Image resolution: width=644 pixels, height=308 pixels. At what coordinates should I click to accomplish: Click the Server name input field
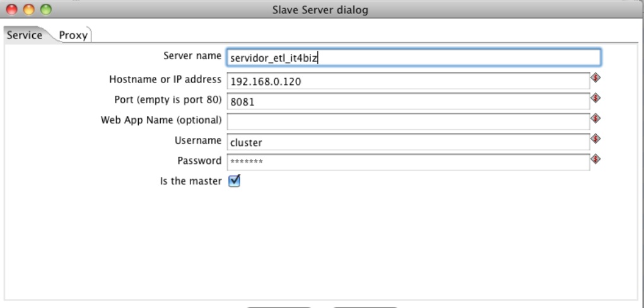click(413, 58)
